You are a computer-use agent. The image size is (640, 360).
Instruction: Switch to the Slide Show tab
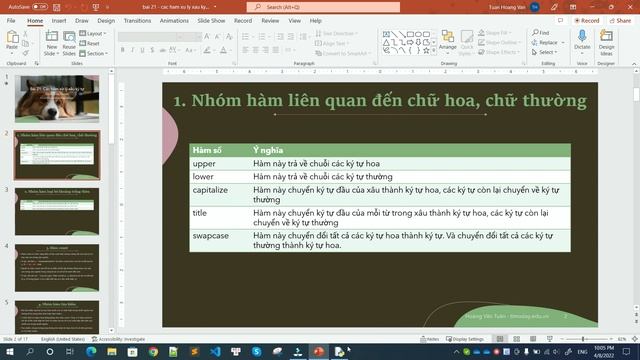click(x=211, y=20)
